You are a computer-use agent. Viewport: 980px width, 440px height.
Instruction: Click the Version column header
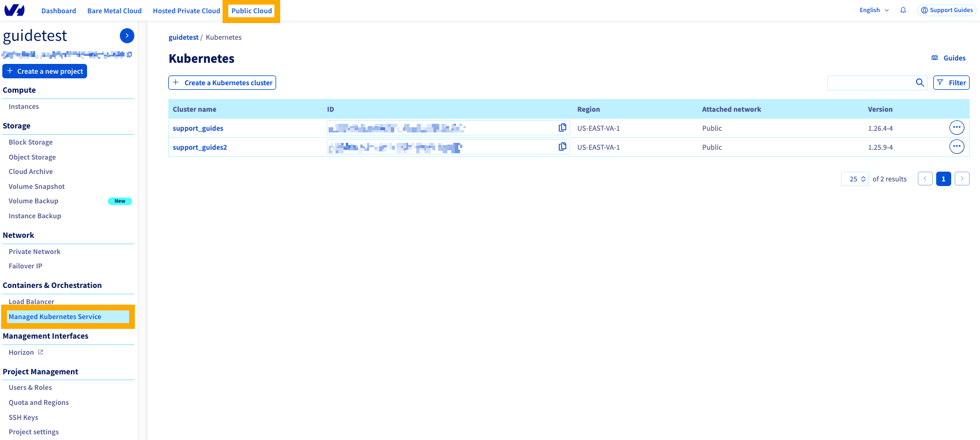880,109
